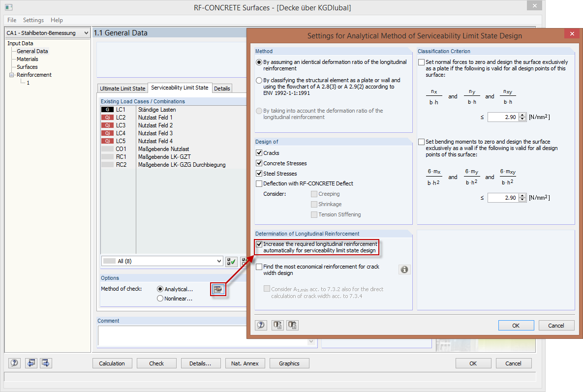Select Surfaces in tree

(27, 67)
